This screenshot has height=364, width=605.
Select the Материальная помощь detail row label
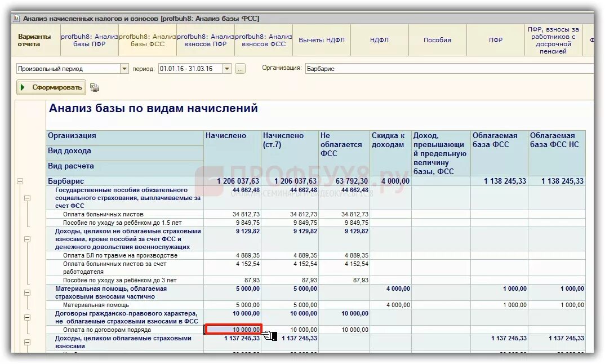(96, 305)
